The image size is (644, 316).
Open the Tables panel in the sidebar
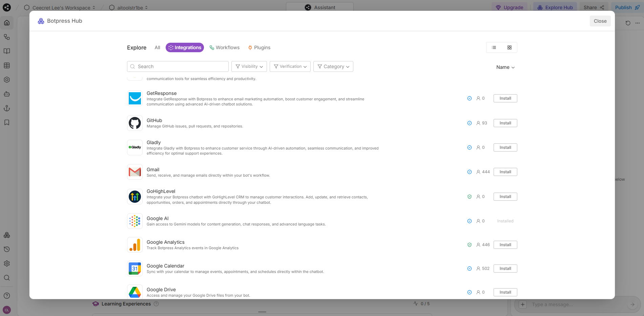click(x=7, y=65)
